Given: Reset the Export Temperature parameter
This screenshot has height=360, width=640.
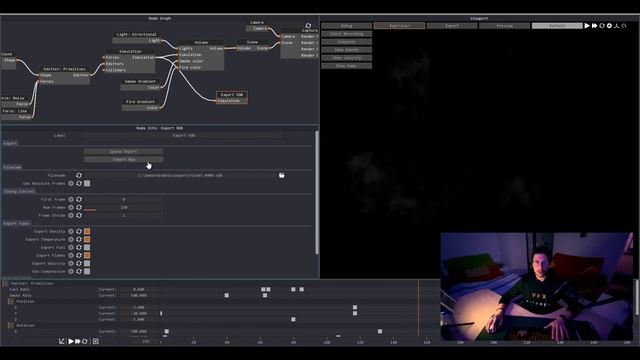Looking at the screenshot, I should (79, 240).
